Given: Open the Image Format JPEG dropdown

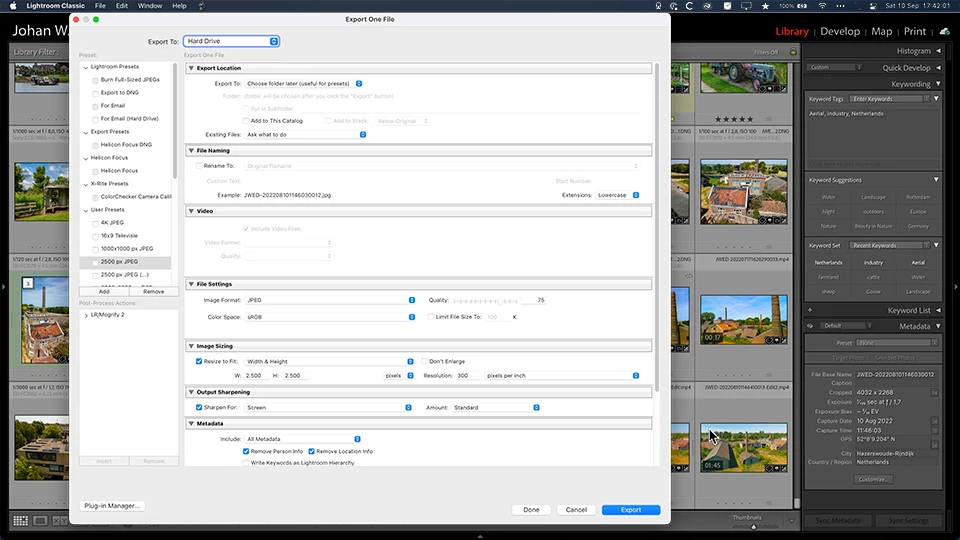Looking at the screenshot, I should [x=330, y=300].
